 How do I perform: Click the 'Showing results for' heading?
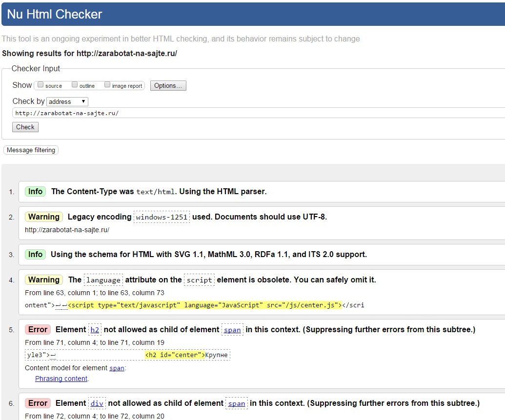pyautogui.click(x=90, y=54)
